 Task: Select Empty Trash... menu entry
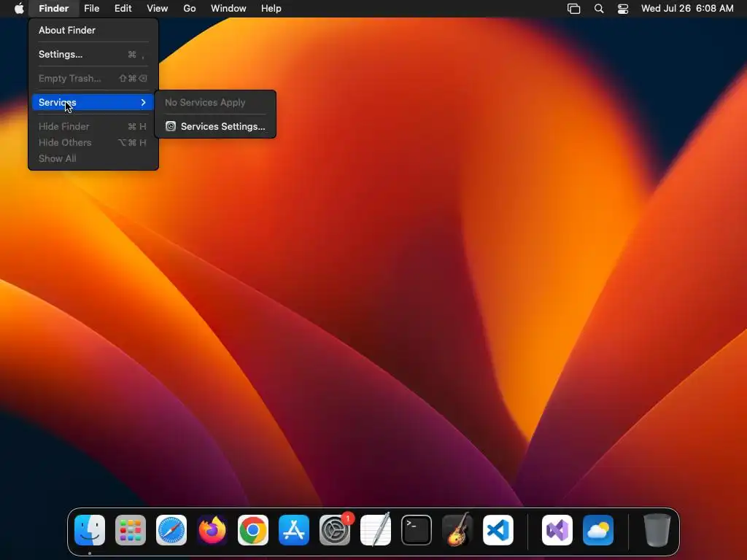(x=93, y=78)
